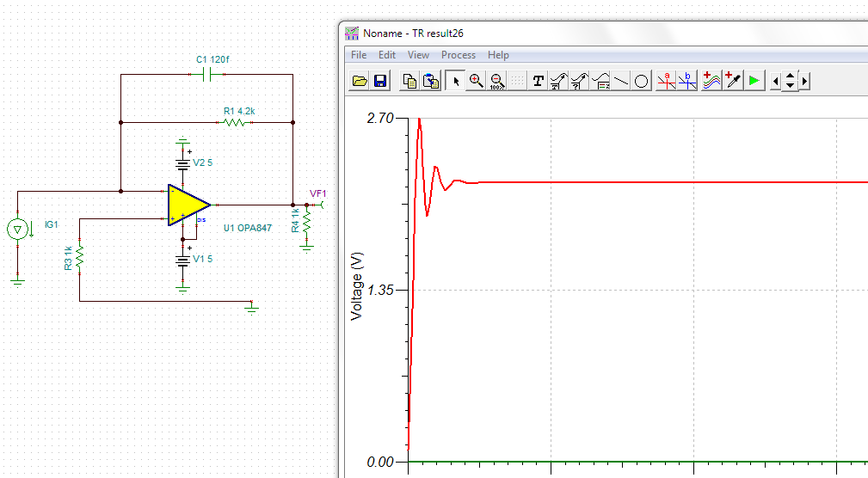Click the right arrow scroll button
868x478 pixels.
804,82
